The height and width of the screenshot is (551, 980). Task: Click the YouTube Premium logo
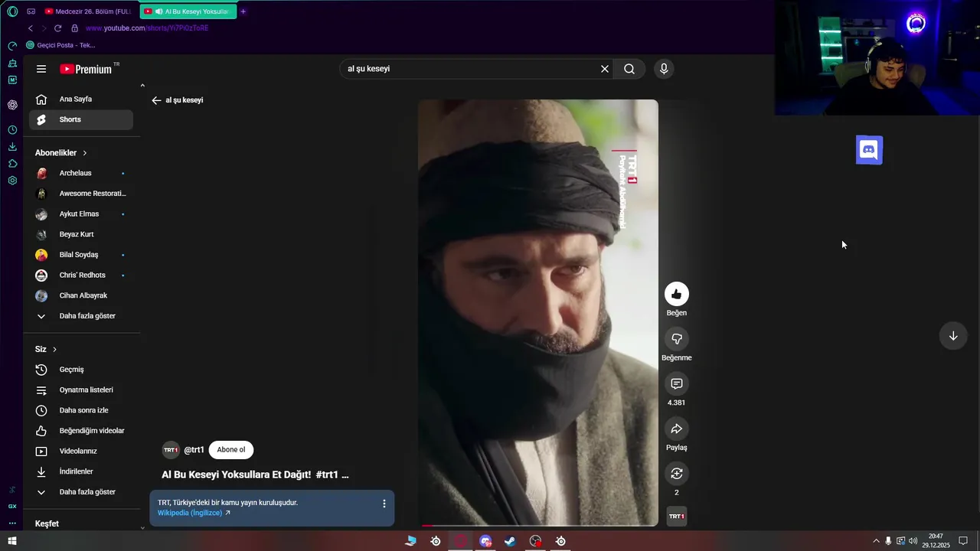[x=87, y=69]
